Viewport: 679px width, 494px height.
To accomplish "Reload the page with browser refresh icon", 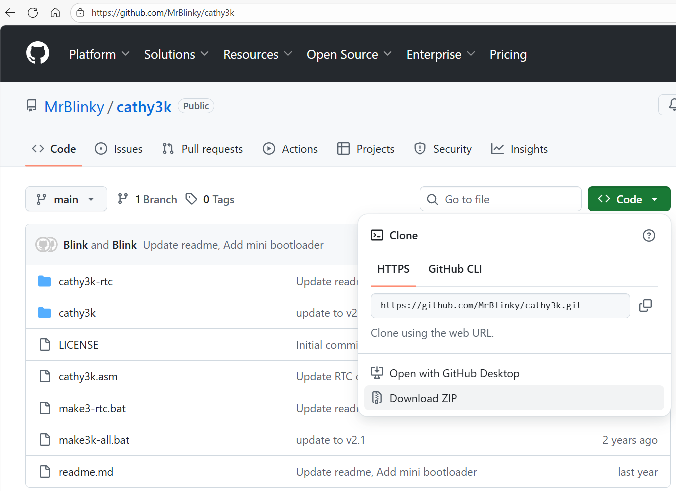I will pos(33,13).
